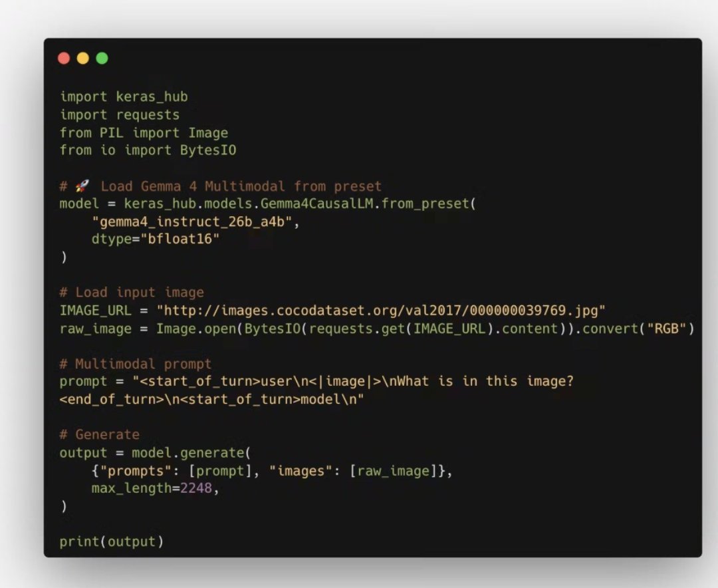Click the "images" key in generate dictionary

click(308, 471)
